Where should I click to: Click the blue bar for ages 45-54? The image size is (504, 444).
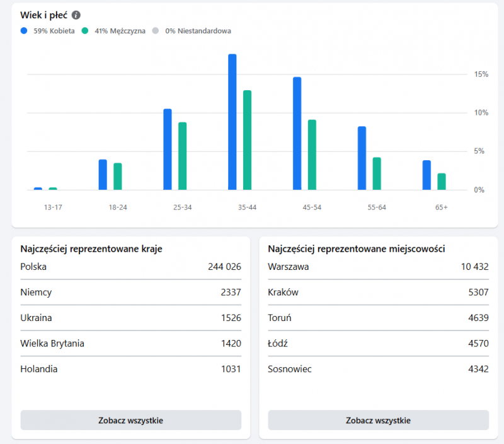[297, 133]
